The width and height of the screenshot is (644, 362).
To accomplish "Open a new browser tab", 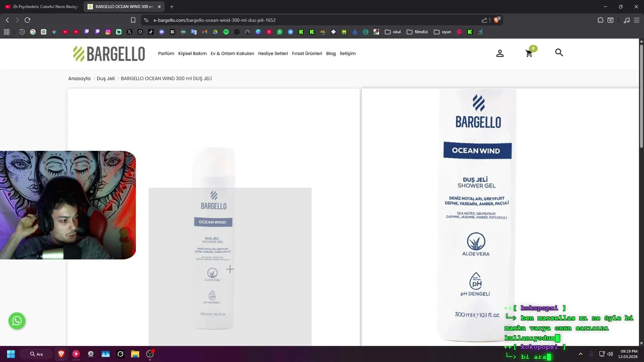I will click(x=172, y=7).
